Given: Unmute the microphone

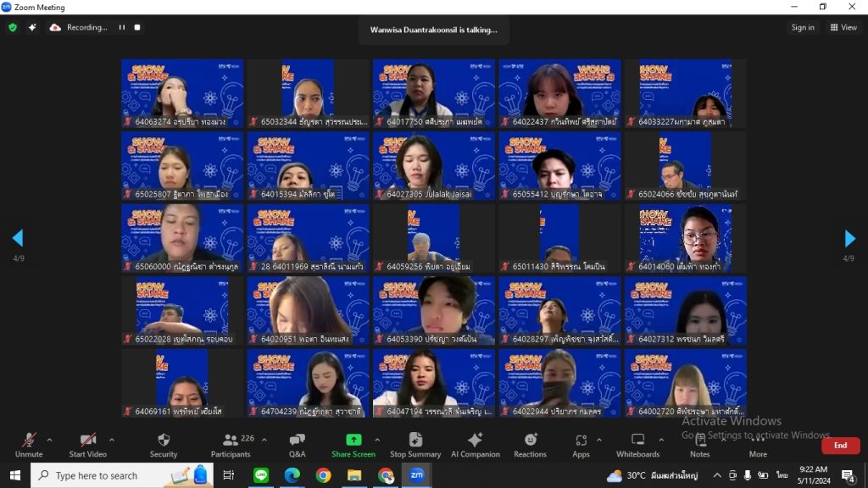Looking at the screenshot, I should click(x=29, y=445).
